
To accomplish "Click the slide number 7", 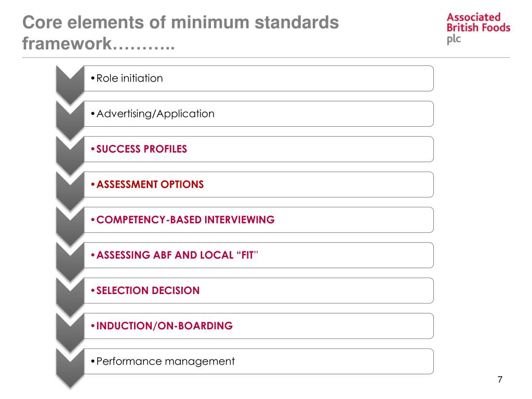I will (x=500, y=379).
